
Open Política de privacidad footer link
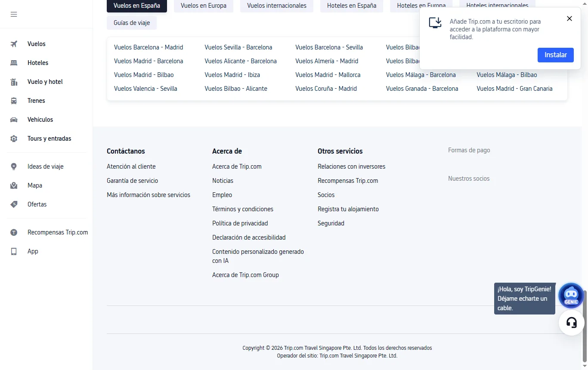tap(240, 223)
